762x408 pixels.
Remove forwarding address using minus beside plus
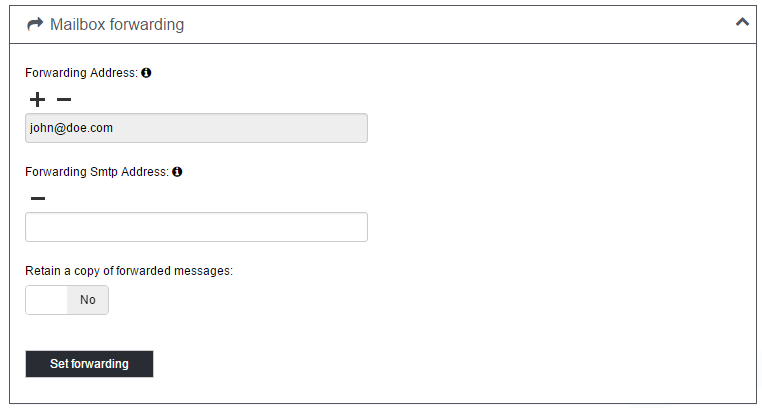coord(64,99)
